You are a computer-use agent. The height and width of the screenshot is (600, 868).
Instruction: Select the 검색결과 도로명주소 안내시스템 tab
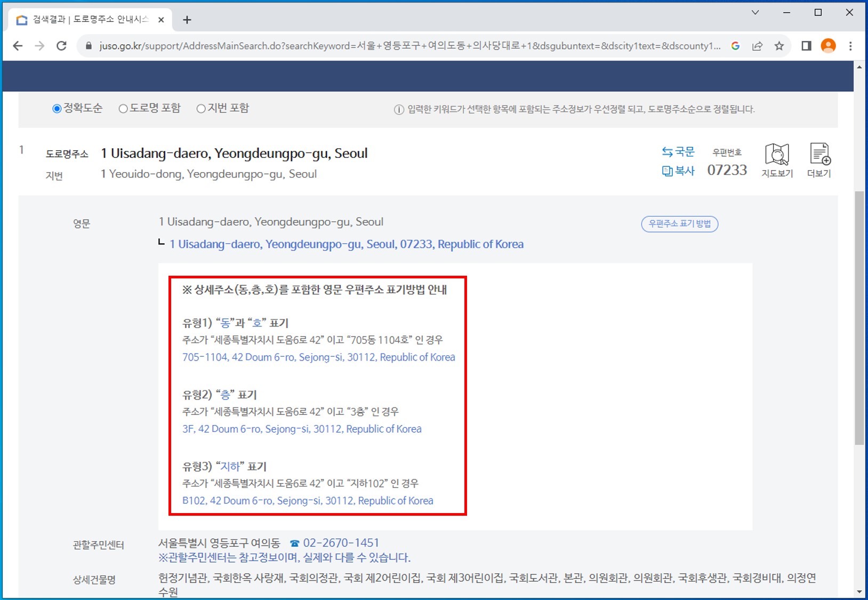[x=90, y=20]
